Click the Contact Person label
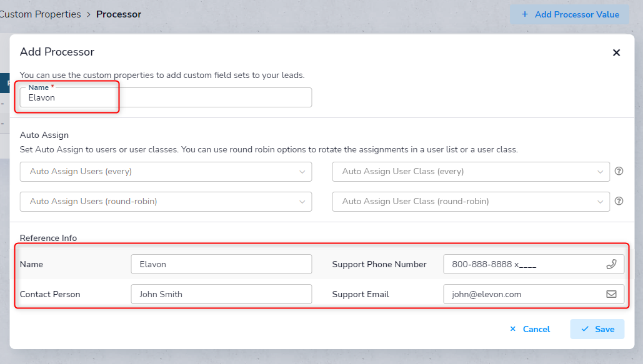Image resolution: width=643 pixels, height=364 pixels. 50,294
